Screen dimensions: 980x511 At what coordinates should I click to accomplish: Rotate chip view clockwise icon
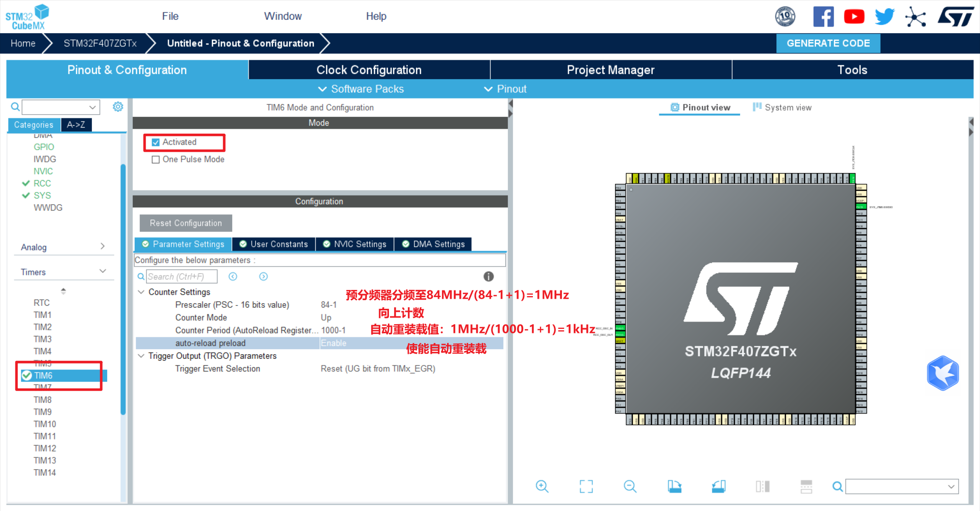pos(674,486)
